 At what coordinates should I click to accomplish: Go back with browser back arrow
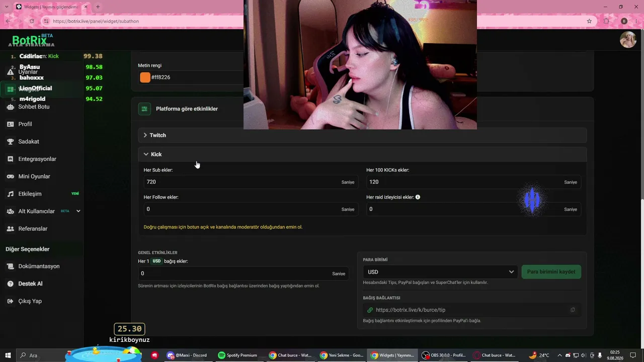[8, 21]
